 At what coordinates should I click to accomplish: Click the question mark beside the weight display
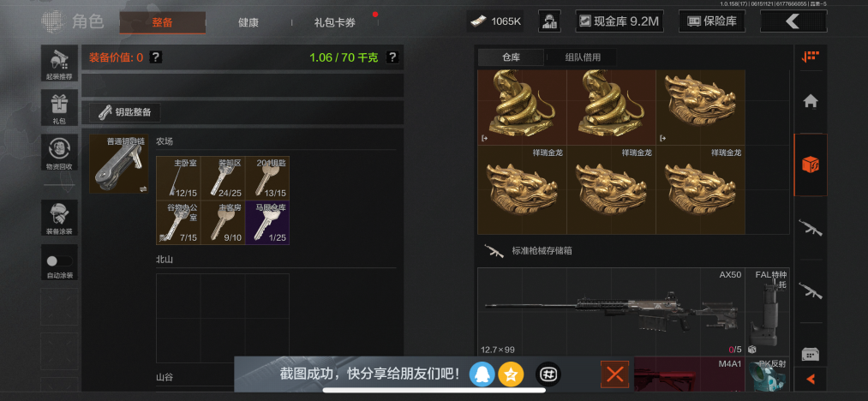tap(392, 57)
